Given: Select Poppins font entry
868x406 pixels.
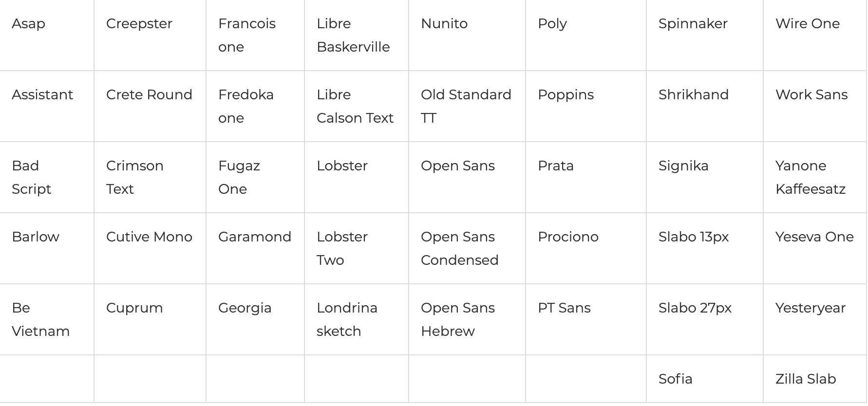Looking at the screenshot, I should pos(566,95).
